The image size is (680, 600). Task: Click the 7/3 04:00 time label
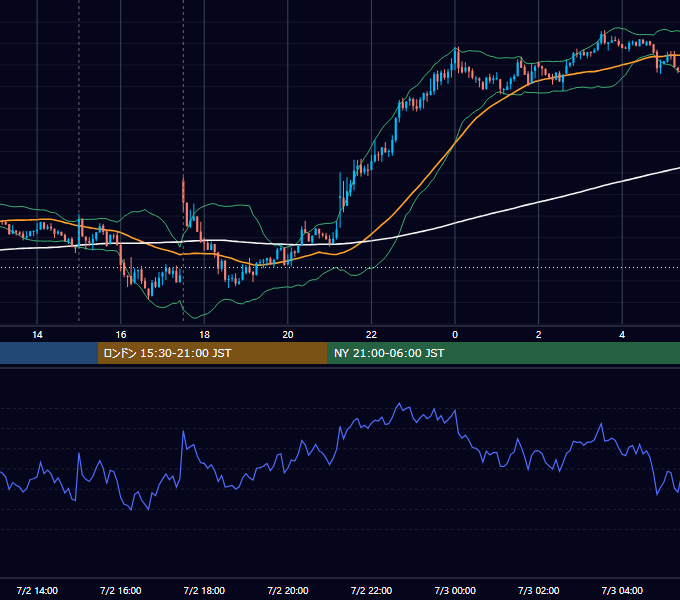[622, 590]
